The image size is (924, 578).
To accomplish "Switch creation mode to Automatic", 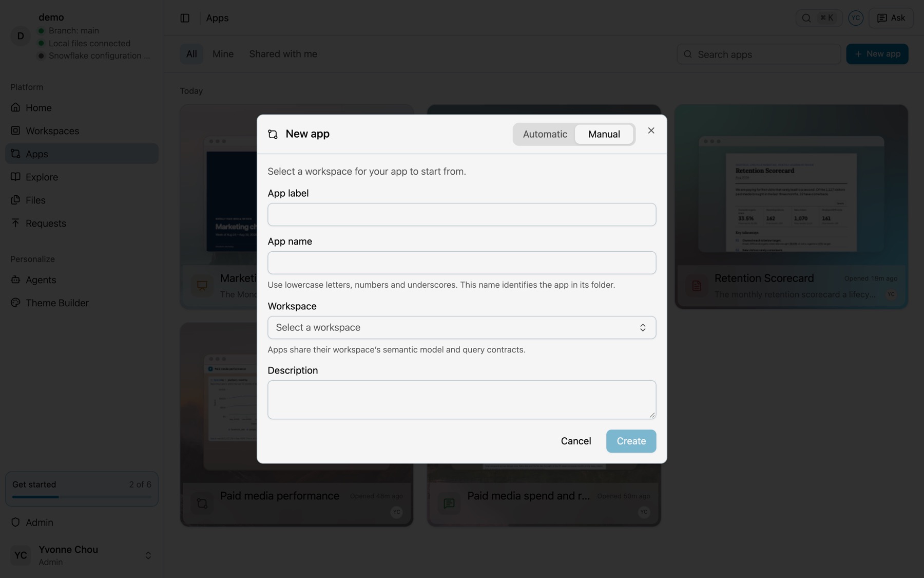I will [x=545, y=134].
